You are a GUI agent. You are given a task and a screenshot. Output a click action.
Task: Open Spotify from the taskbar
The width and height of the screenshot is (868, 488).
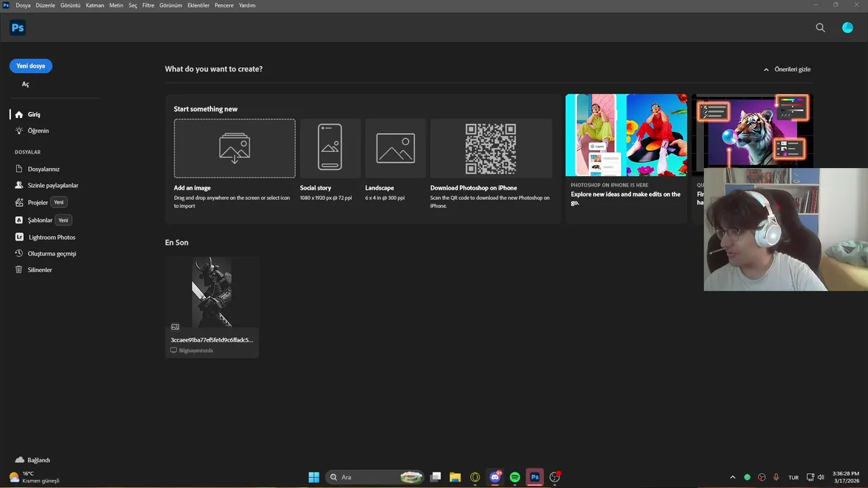(x=515, y=477)
